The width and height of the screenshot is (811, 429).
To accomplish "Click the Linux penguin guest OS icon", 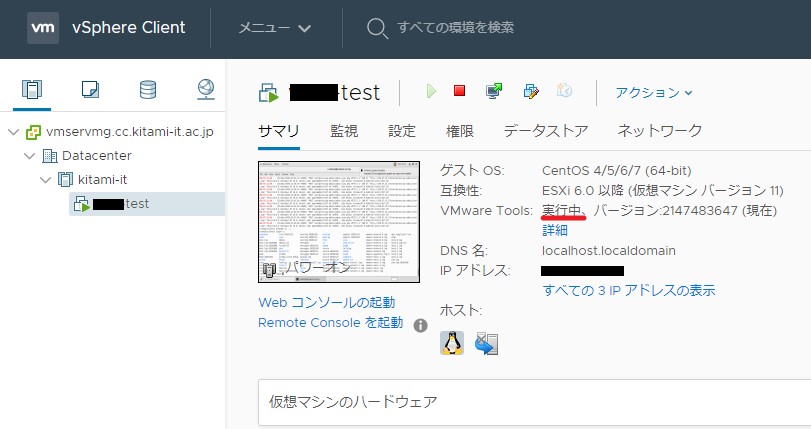I will (x=452, y=343).
